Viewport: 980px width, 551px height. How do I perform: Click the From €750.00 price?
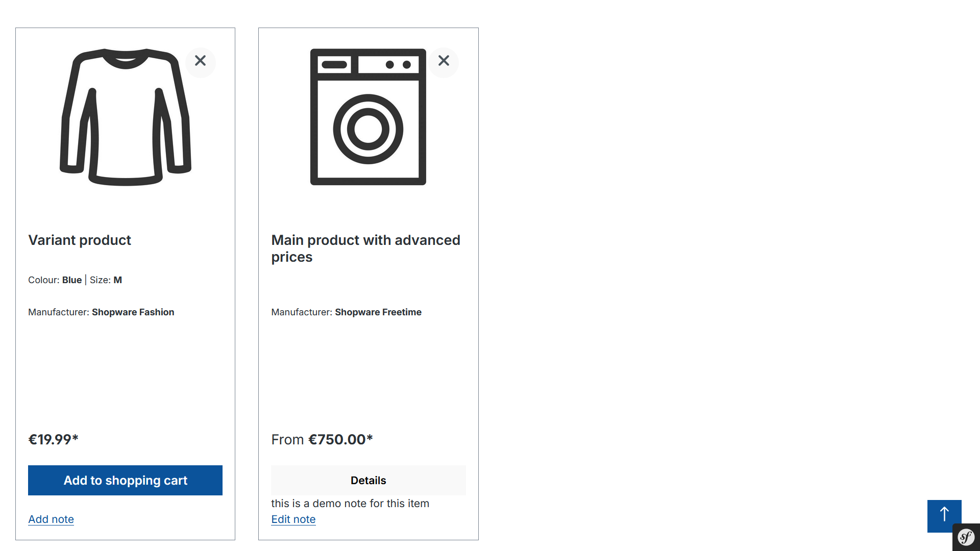tap(322, 439)
